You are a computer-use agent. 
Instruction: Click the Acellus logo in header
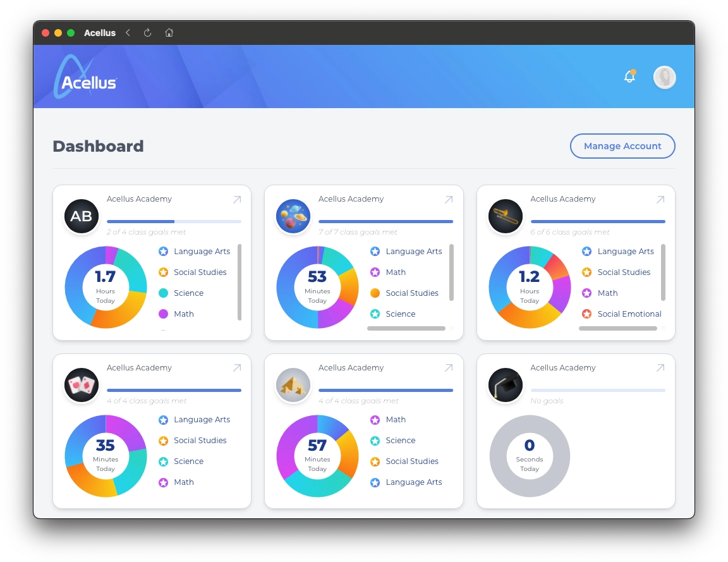(x=86, y=77)
